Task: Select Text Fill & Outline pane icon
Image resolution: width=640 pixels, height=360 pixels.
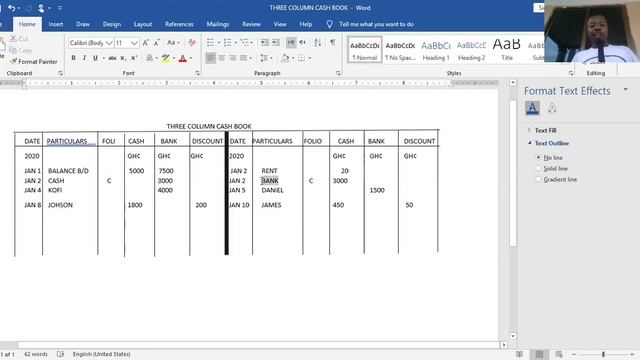Action: [532, 108]
